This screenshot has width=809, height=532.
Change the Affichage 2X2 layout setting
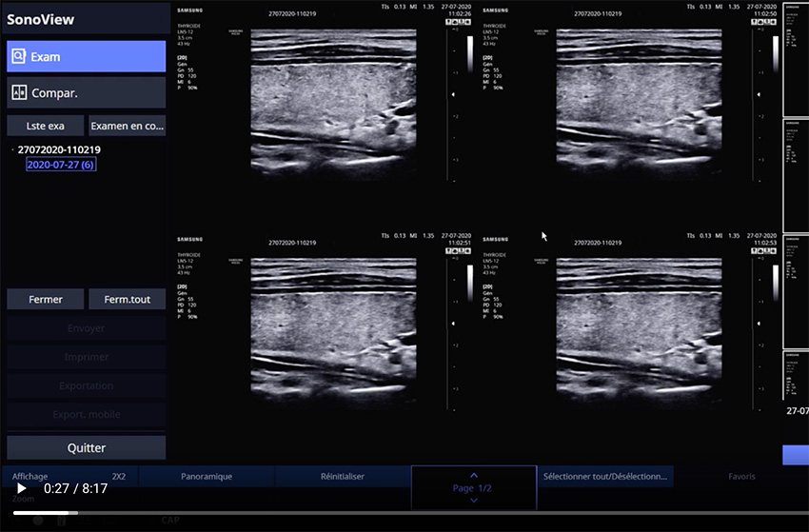pos(69,476)
